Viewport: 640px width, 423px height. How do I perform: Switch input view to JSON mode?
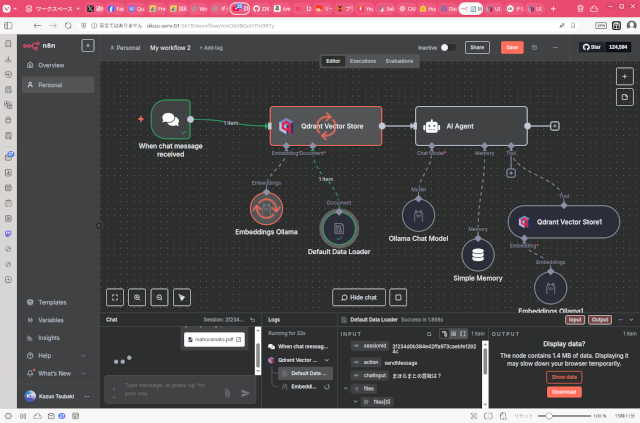[463, 334]
